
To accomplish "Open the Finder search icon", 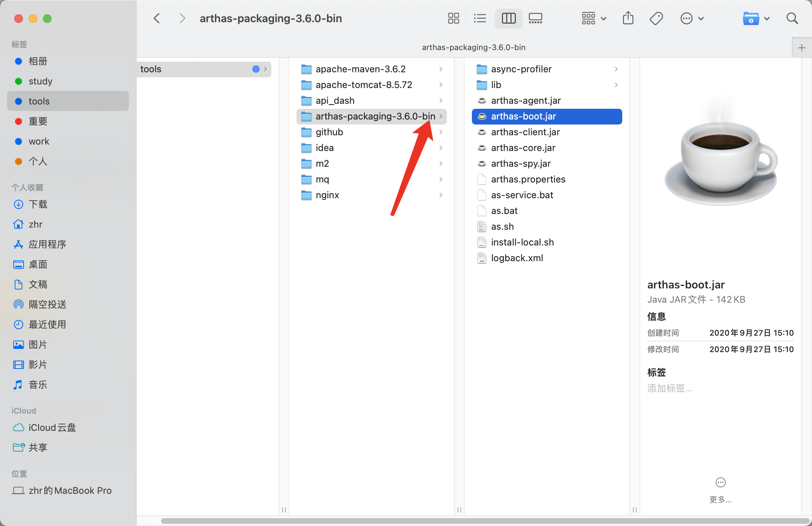I will 792,18.
